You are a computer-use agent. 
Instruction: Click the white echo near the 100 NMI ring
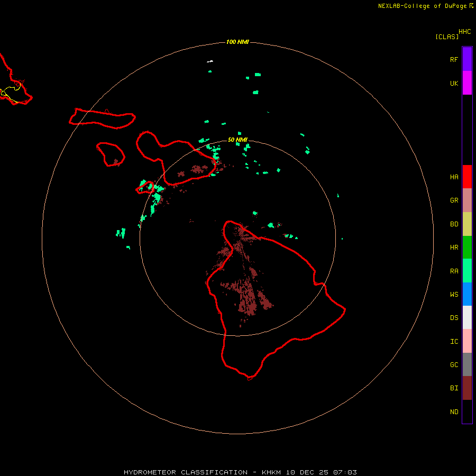(210, 62)
